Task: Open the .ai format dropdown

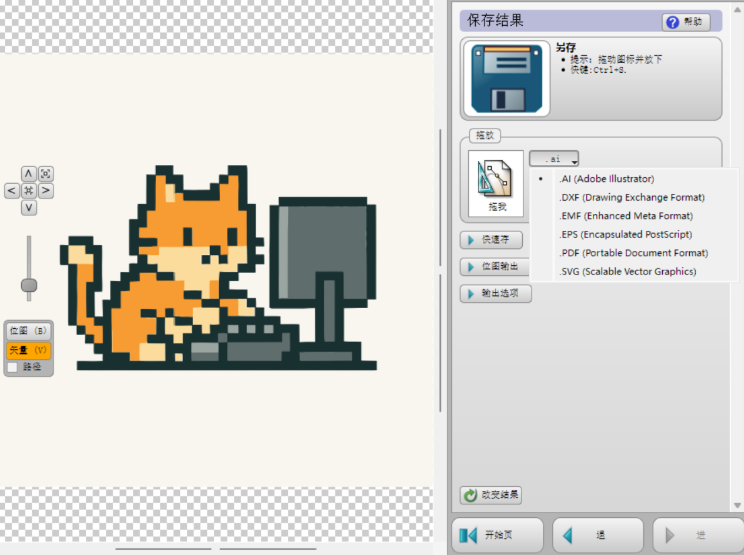Action: click(x=555, y=159)
